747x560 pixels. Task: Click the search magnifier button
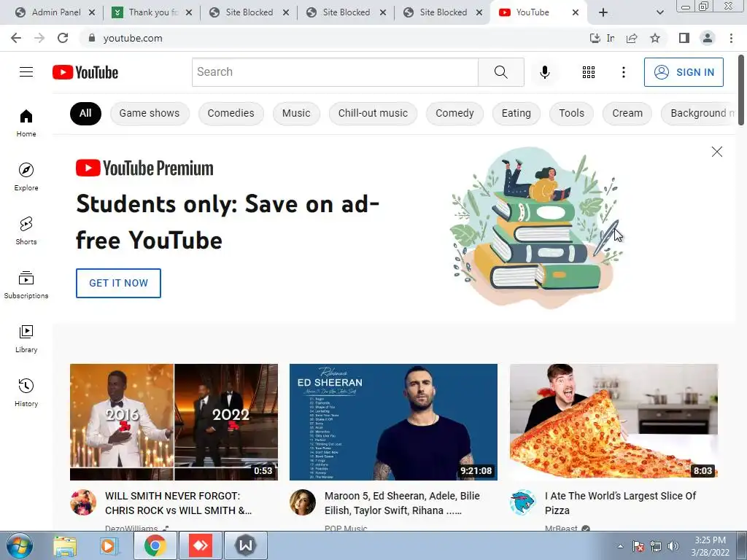click(x=500, y=72)
